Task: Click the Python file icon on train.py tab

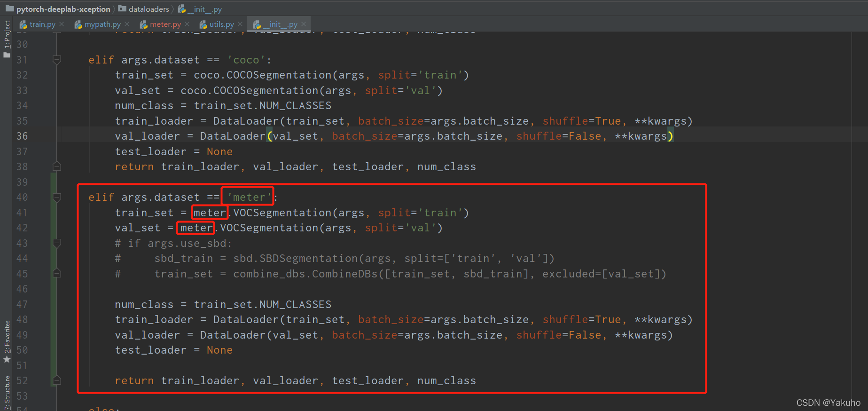Action: 23,24
